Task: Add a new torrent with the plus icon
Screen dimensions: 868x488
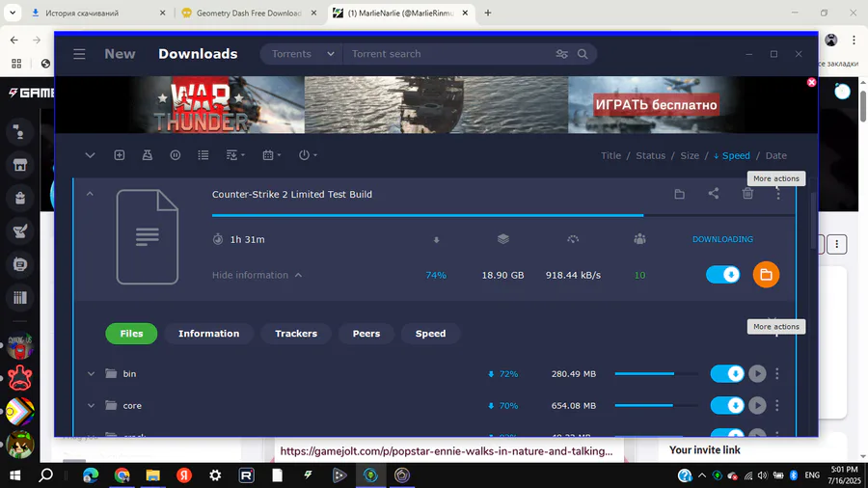Action: click(x=119, y=155)
